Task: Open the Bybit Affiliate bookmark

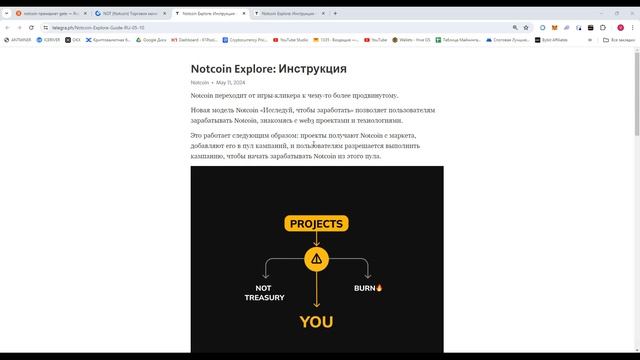Action: coord(551,40)
